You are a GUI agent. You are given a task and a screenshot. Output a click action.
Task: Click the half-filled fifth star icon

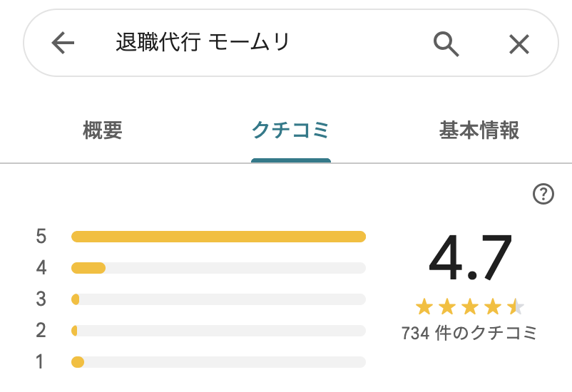[x=515, y=306]
